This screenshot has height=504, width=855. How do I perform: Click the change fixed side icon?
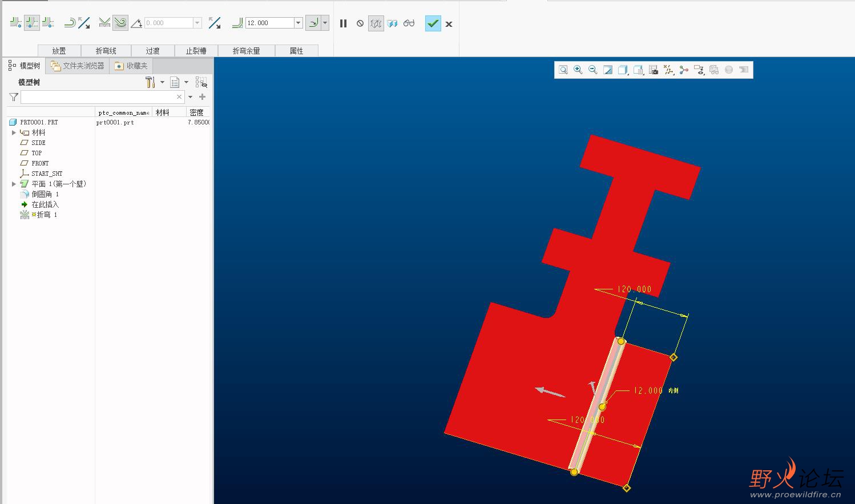click(70, 23)
